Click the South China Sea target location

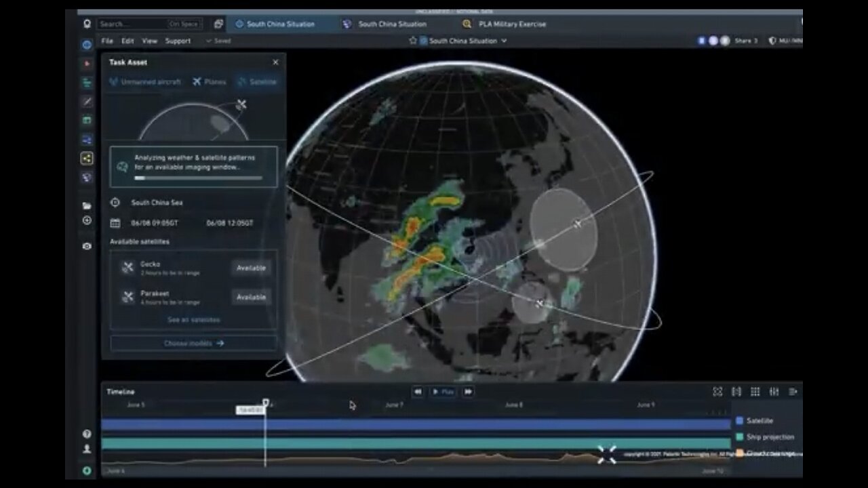coord(157,203)
